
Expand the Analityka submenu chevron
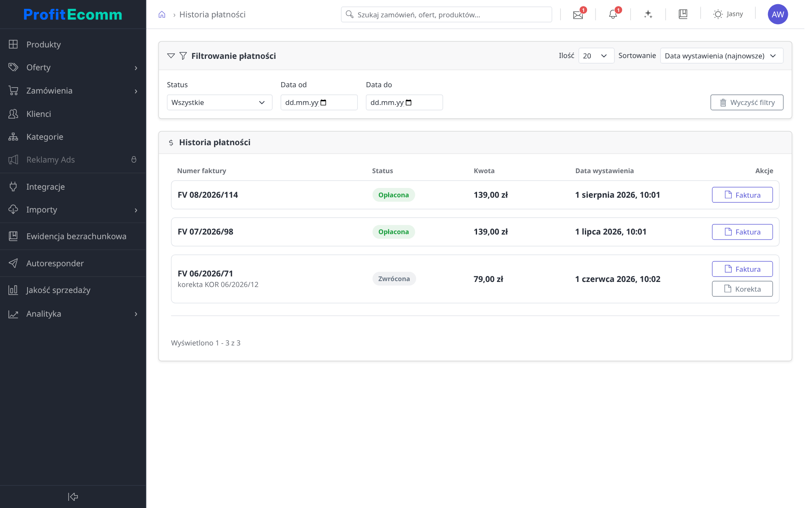(x=136, y=314)
